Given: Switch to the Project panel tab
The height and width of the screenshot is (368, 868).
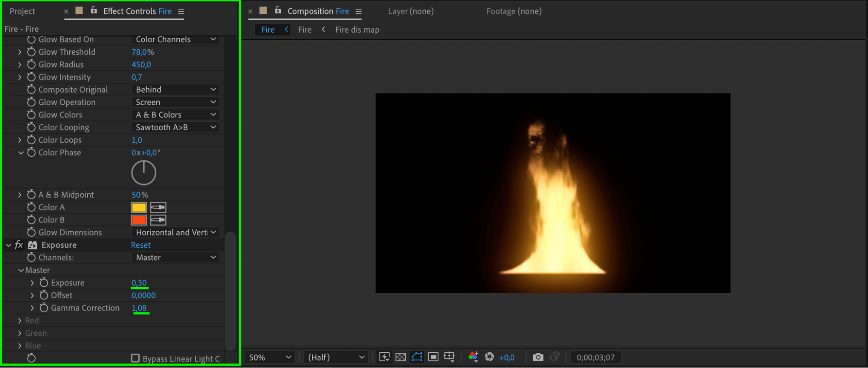Looking at the screenshot, I should pos(22,11).
